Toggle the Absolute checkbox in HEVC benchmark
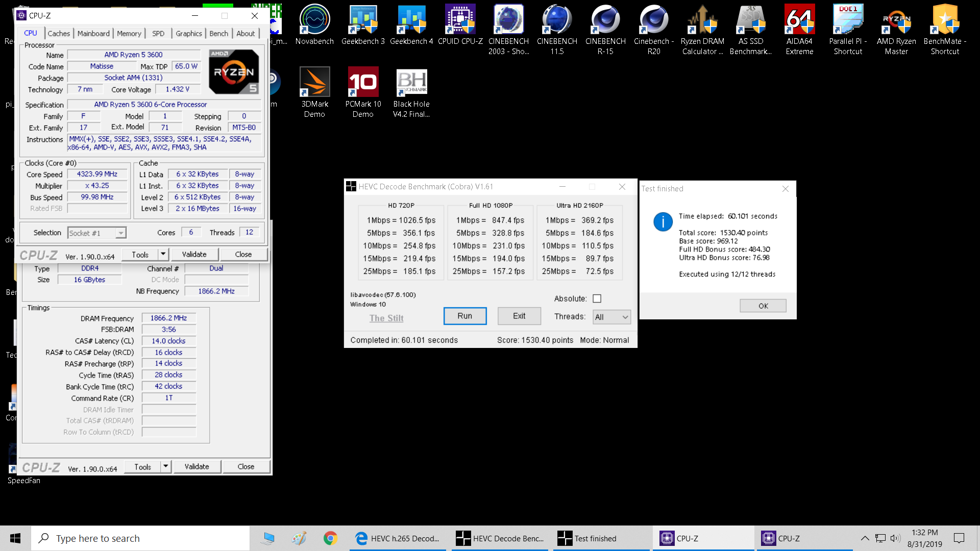This screenshot has height=551, width=980. click(597, 298)
